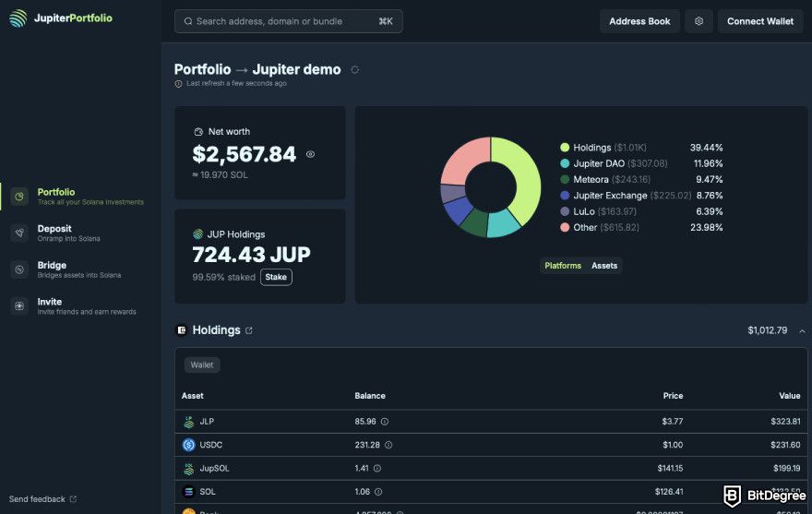Click the JupSOL price $141.15
The width and height of the screenshot is (812, 514).
pyautogui.click(x=670, y=469)
